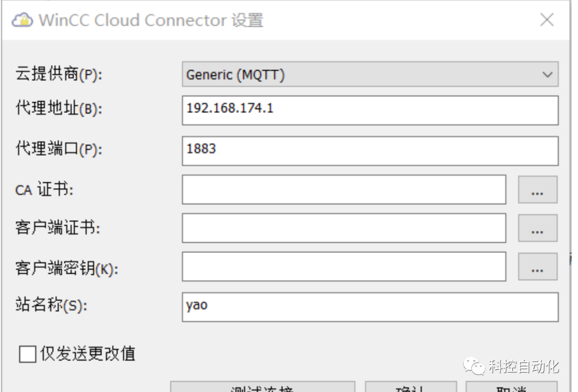Click the 云提供商(P) label
578x392 pixels.
click(59, 75)
